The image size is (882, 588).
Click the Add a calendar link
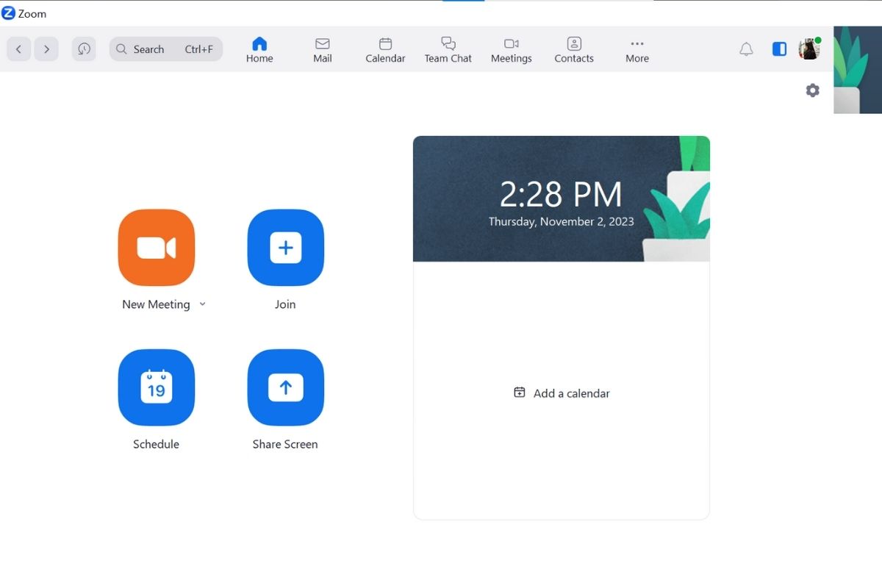[562, 393]
